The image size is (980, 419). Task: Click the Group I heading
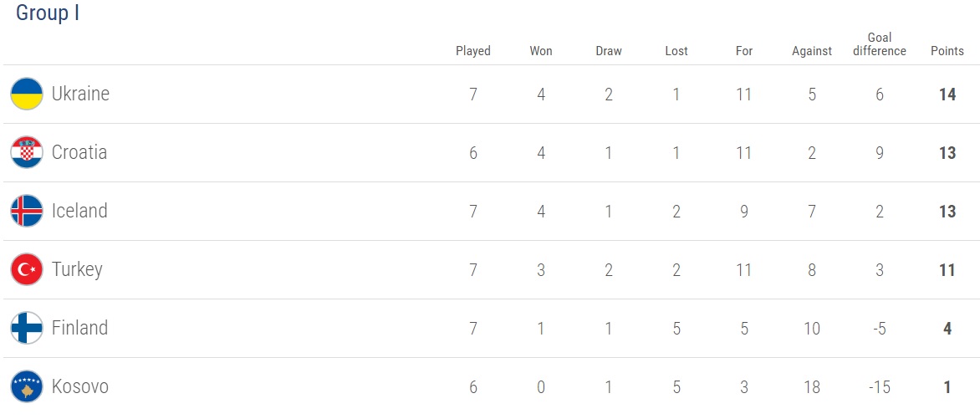(48, 13)
